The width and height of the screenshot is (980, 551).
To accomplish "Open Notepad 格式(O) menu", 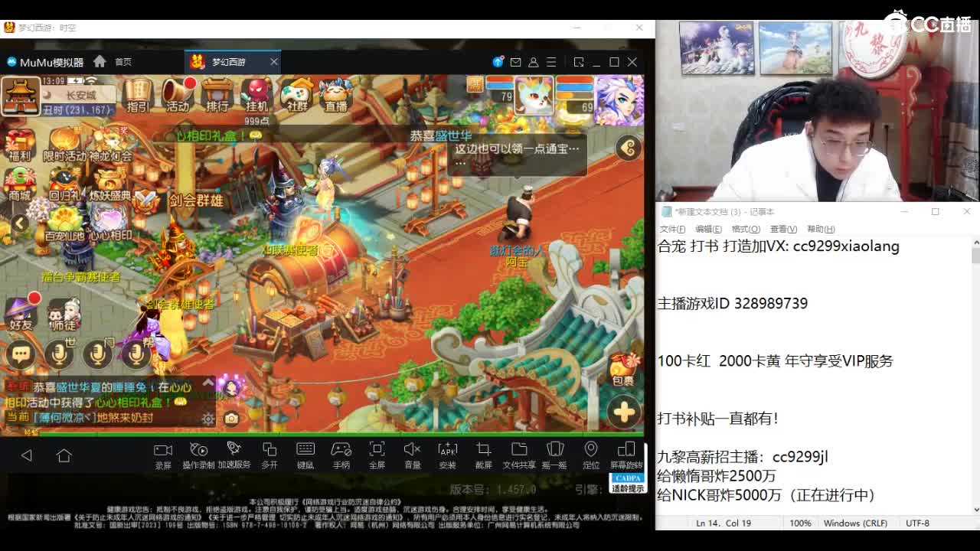I will [x=746, y=229].
